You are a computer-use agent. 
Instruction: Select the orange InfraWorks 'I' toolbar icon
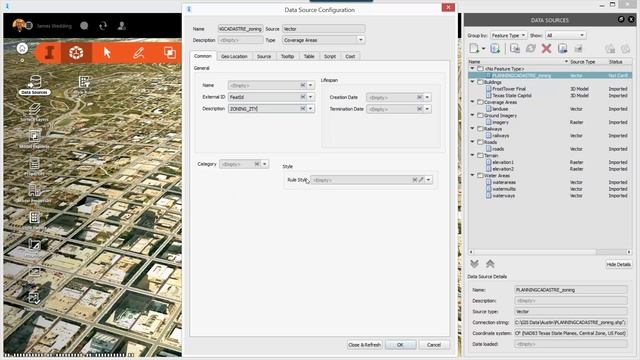[49, 53]
